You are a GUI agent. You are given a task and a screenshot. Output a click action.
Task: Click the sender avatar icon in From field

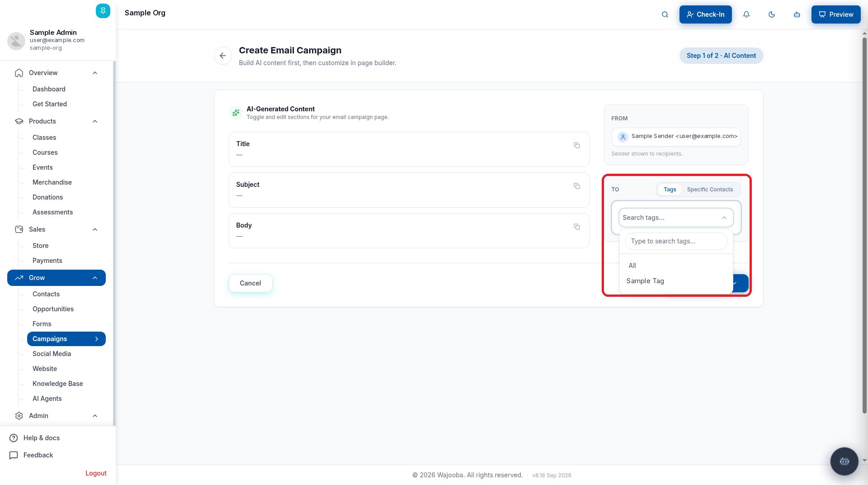point(623,137)
